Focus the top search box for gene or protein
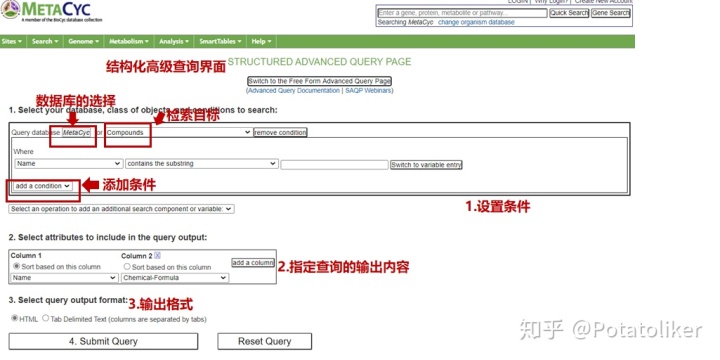The height and width of the screenshot is (360, 720). (462, 13)
